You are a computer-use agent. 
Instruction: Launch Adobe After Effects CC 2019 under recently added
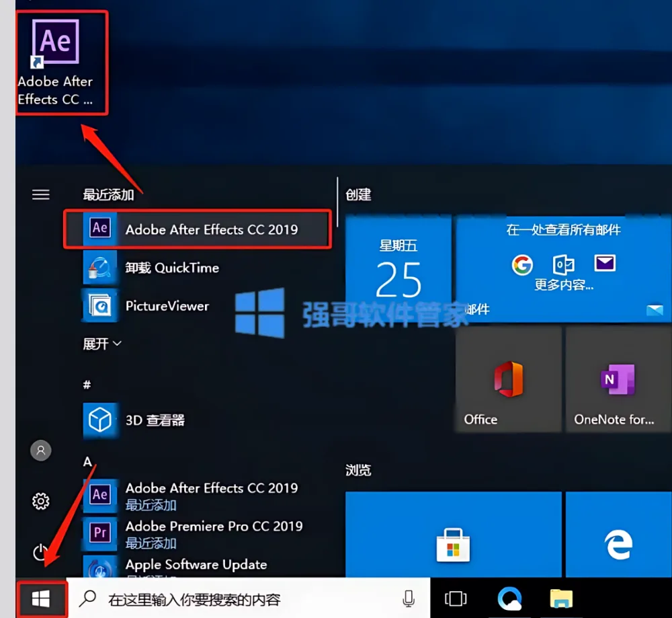click(x=198, y=229)
